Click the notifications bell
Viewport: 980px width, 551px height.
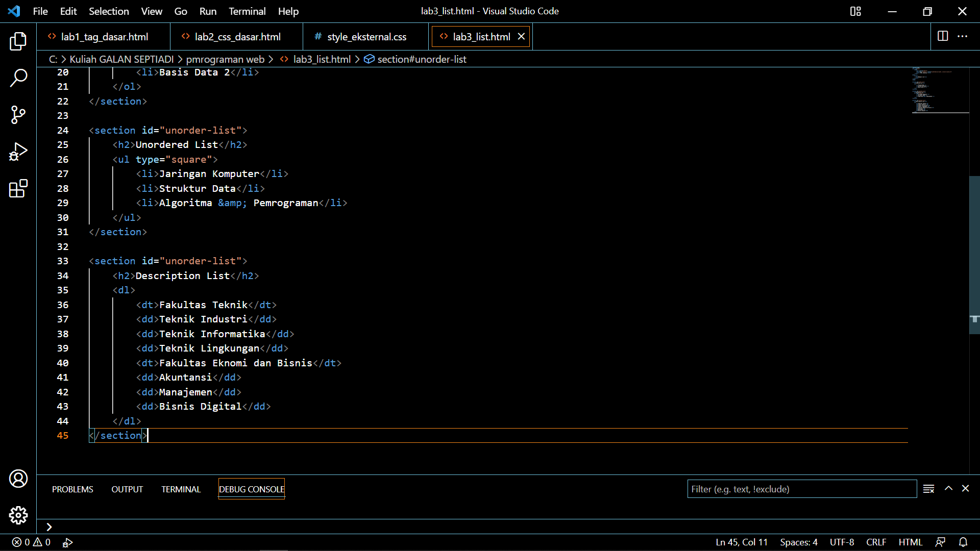[x=963, y=542]
